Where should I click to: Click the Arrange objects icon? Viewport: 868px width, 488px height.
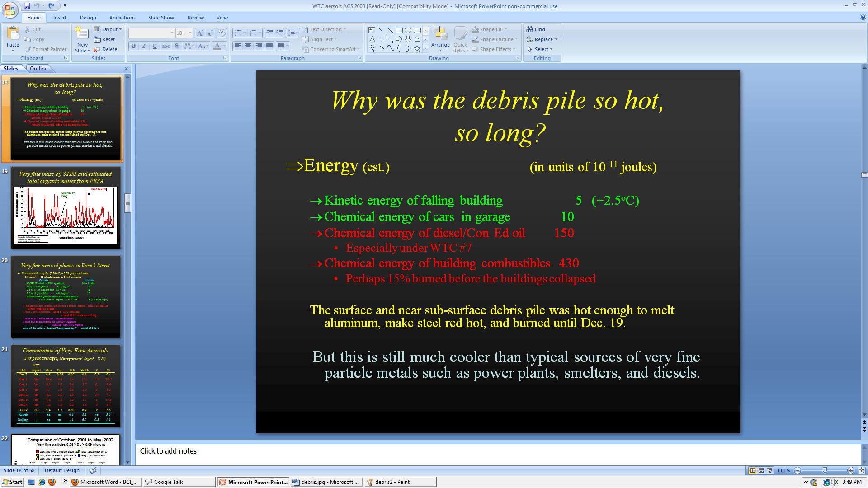(440, 36)
